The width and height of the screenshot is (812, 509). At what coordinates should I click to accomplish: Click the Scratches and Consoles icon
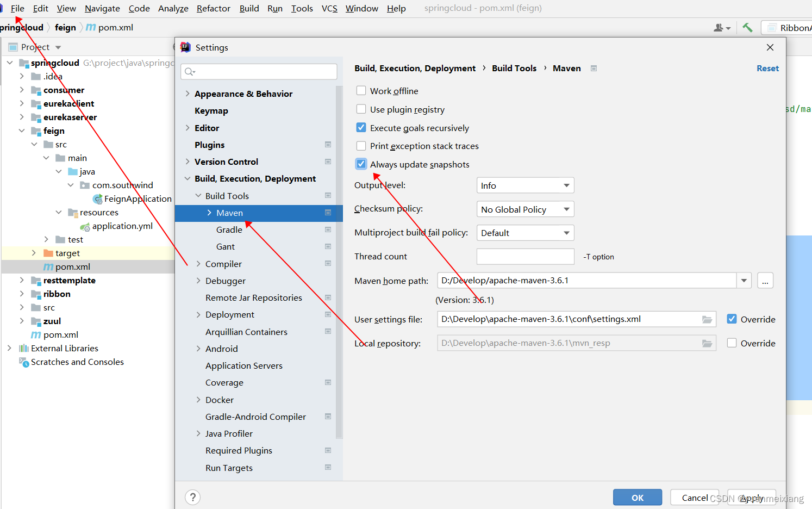point(24,362)
